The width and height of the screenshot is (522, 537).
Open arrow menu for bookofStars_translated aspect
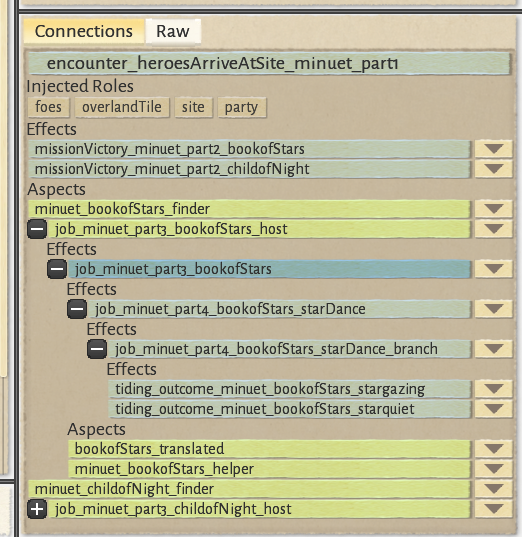(494, 449)
